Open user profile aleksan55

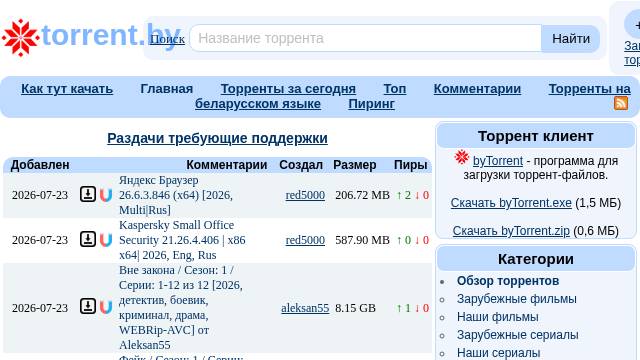[305, 308]
